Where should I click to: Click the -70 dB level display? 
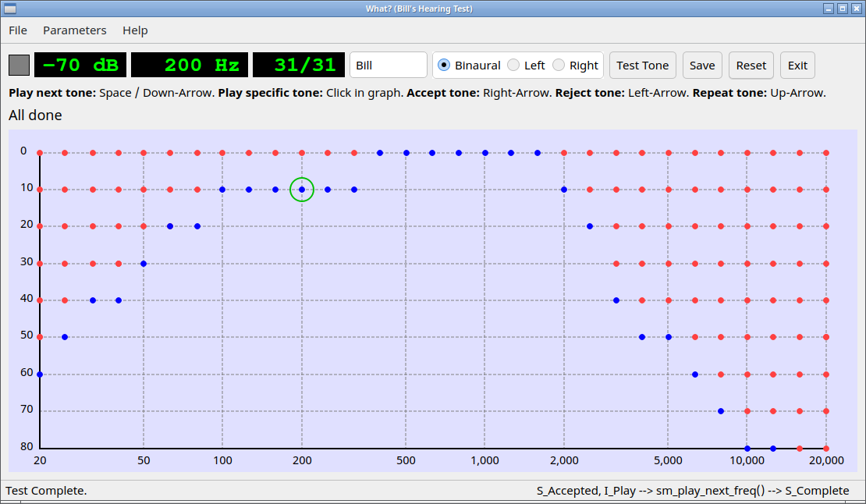pos(80,66)
